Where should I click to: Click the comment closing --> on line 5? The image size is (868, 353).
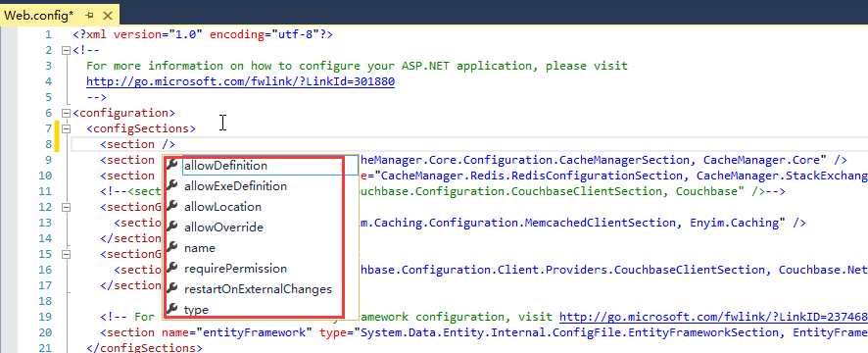tap(96, 97)
